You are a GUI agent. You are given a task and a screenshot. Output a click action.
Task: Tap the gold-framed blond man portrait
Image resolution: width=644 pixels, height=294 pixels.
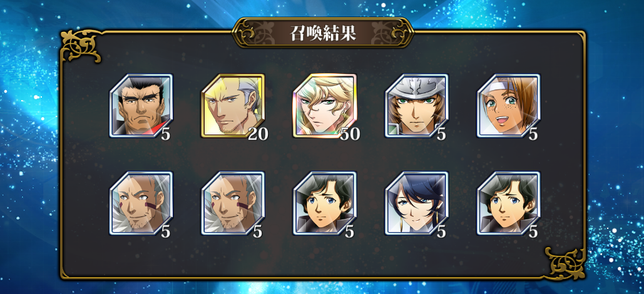(x=233, y=106)
